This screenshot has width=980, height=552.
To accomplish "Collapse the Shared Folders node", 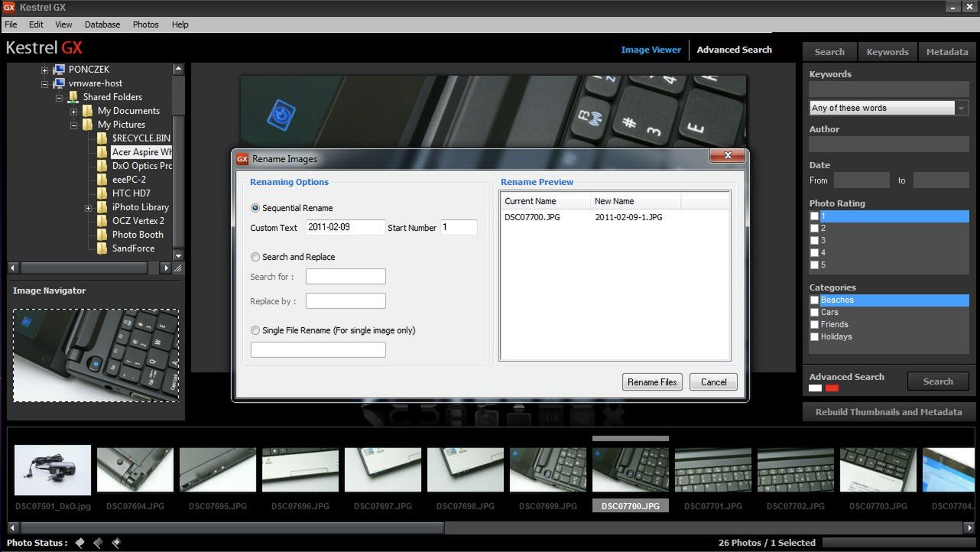I will pos(59,98).
